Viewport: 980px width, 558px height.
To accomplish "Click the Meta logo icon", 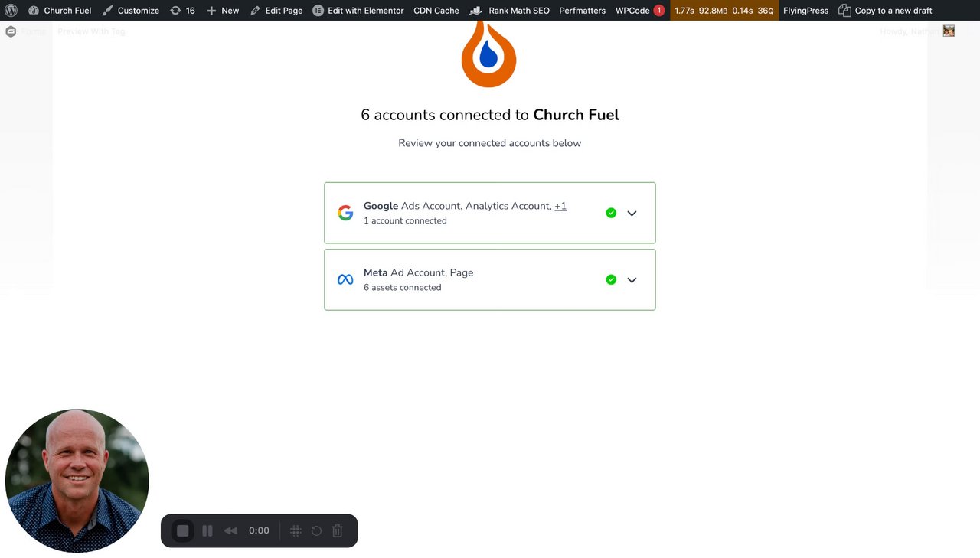I will click(345, 280).
